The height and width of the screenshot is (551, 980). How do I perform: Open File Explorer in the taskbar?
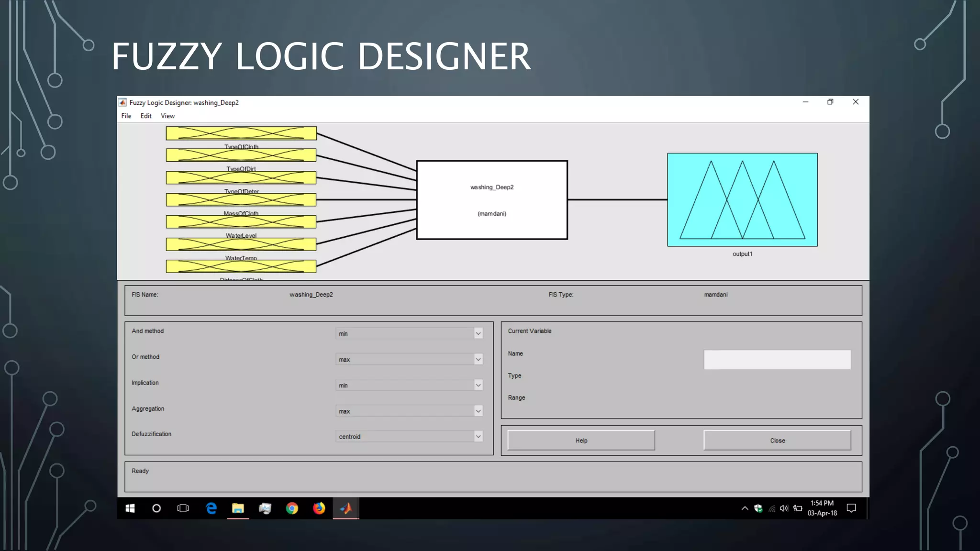click(x=238, y=508)
